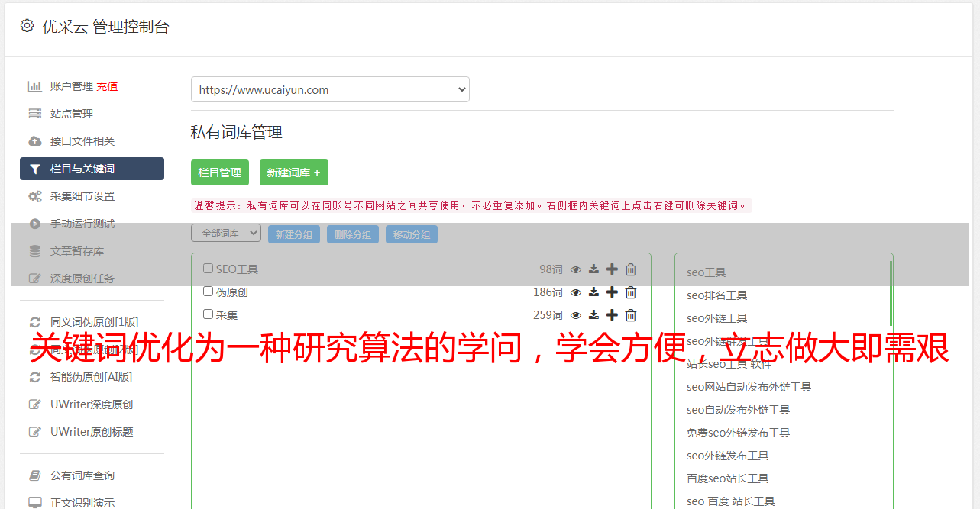View 伪原创 keywords with the eye icon
Viewport: 980px width, 509px height.
pos(576,292)
